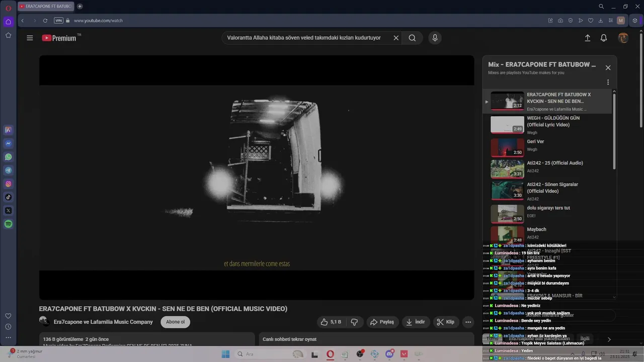Open the Opera downloads icon
644x362 pixels.
pyautogui.click(x=601, y=21)
